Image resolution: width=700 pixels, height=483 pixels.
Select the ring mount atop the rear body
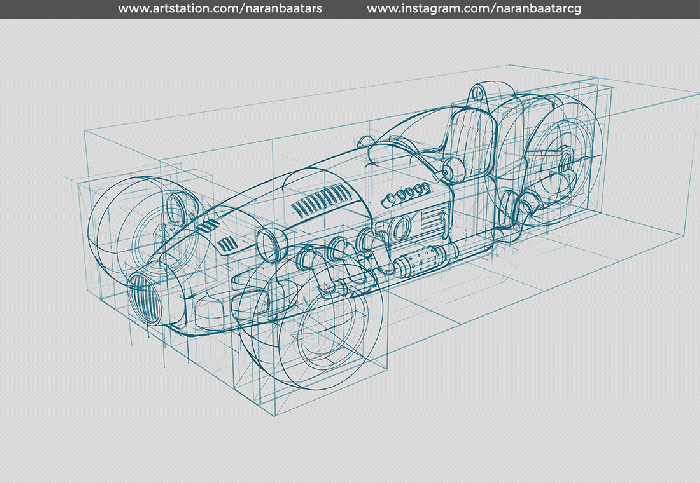[478, 92]
